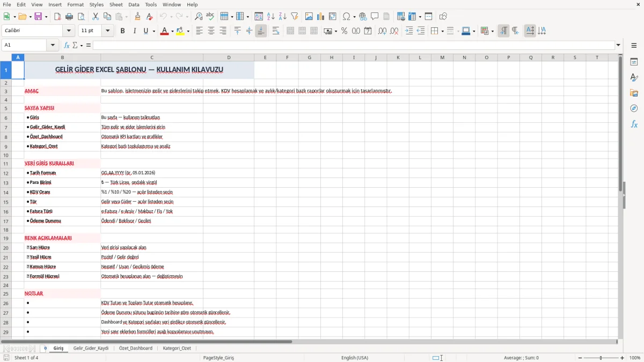Center cell text horizontally
Viewport: 644px width, 362px height.
click(x=211, y=31)
